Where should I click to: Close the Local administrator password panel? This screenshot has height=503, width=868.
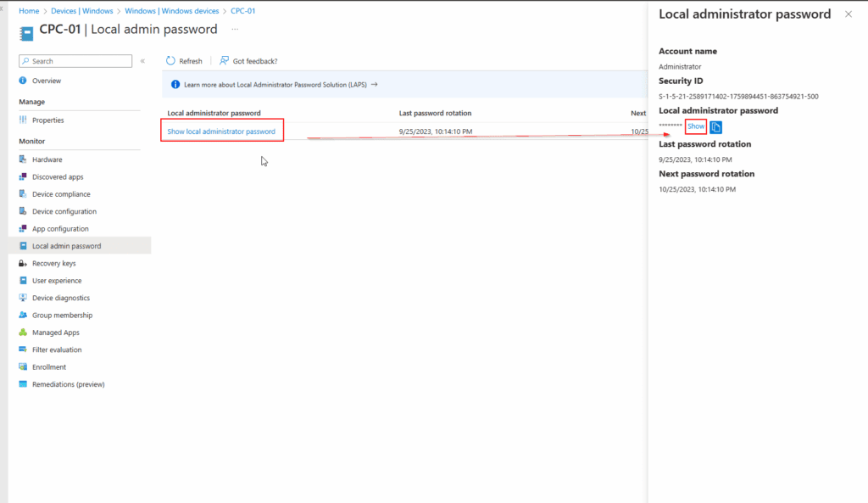848,14
